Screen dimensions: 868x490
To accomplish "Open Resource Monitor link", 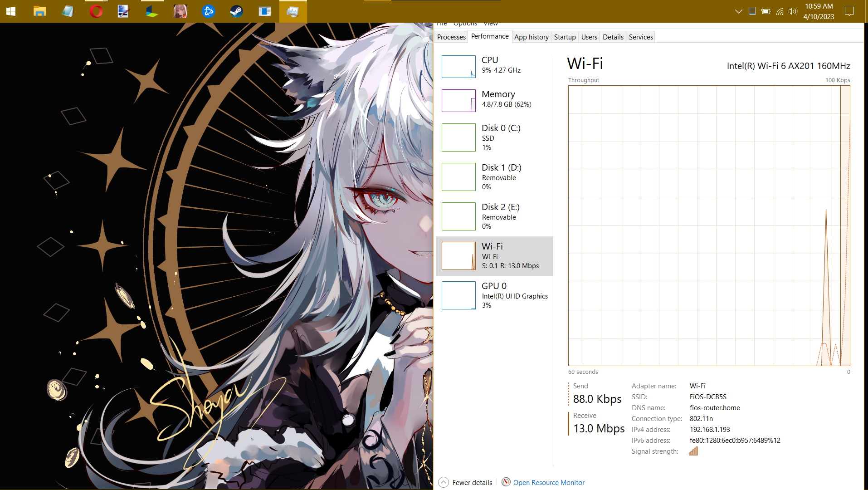I will [549, 482].
